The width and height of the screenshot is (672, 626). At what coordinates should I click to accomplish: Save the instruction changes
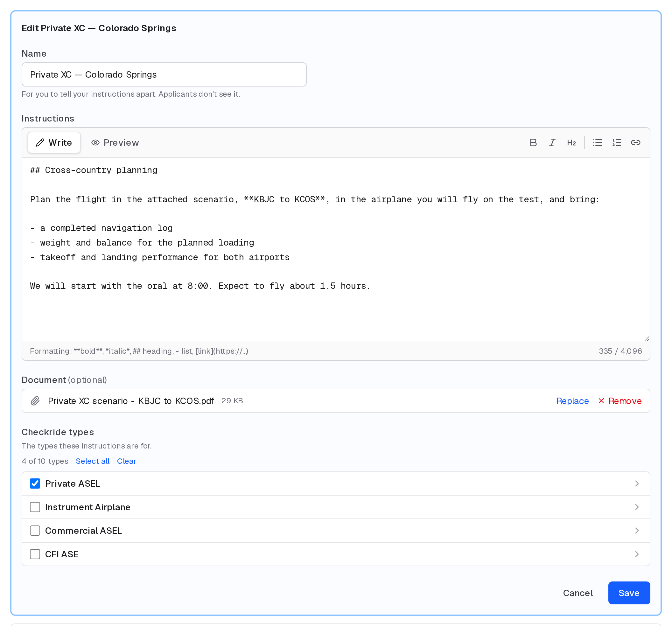629,593
